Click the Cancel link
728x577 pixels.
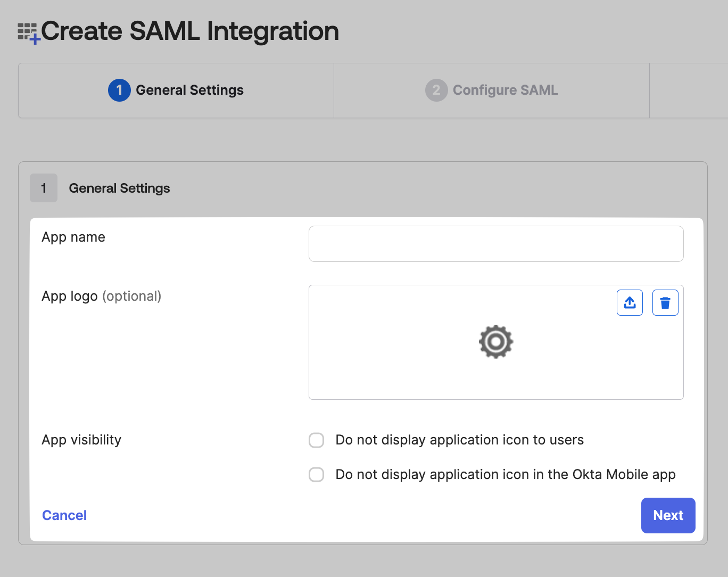64,515
